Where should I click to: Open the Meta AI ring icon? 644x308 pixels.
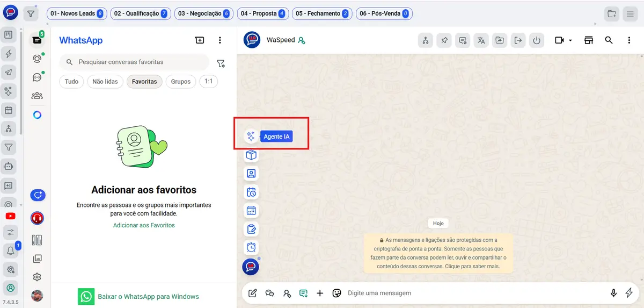tap(37, 115)
